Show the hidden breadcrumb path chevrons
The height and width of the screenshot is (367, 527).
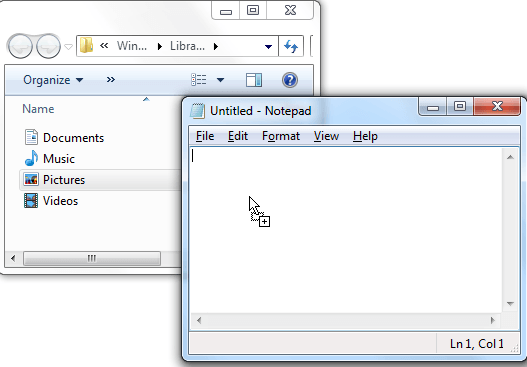tap(104, 45)
